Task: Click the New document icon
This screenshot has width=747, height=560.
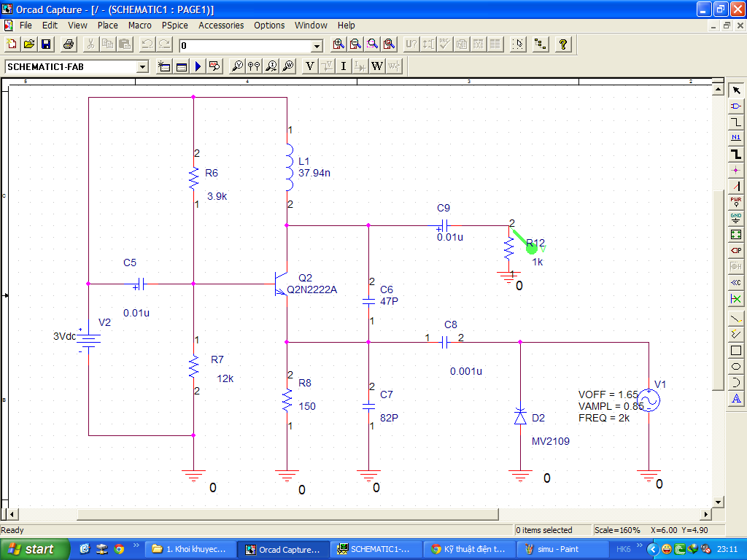Action: [12, 44]
